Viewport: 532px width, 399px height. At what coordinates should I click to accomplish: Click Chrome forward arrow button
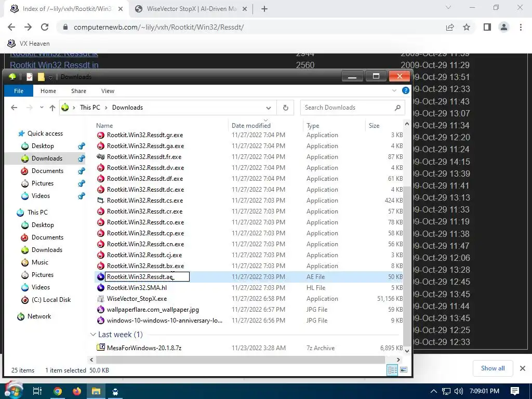tap(28, 27)
